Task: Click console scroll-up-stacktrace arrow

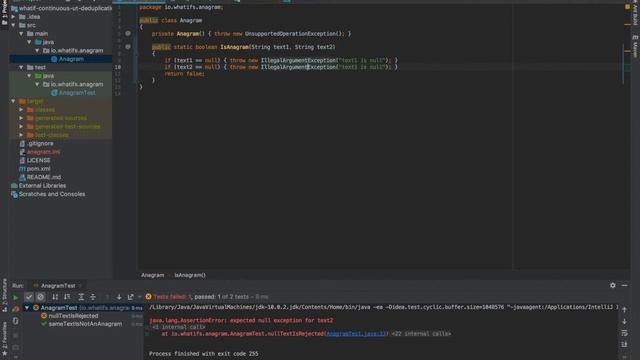Action: coord(624,309)
